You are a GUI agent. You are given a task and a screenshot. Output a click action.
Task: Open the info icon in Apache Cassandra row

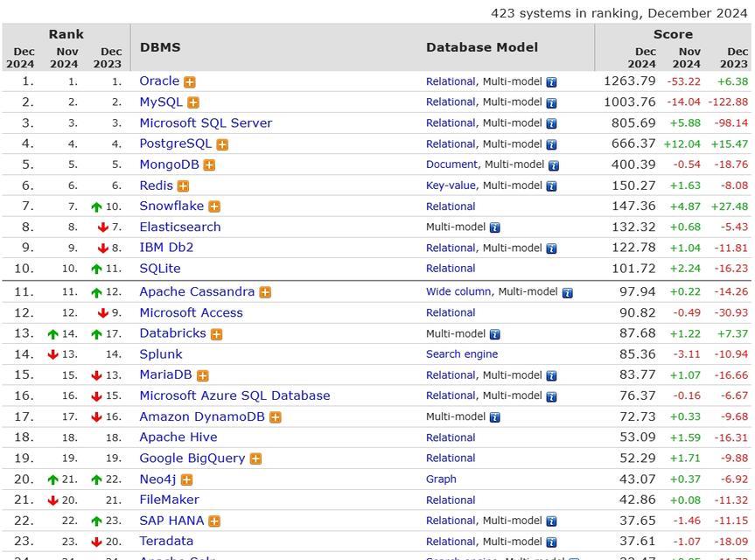pos(568,293)
